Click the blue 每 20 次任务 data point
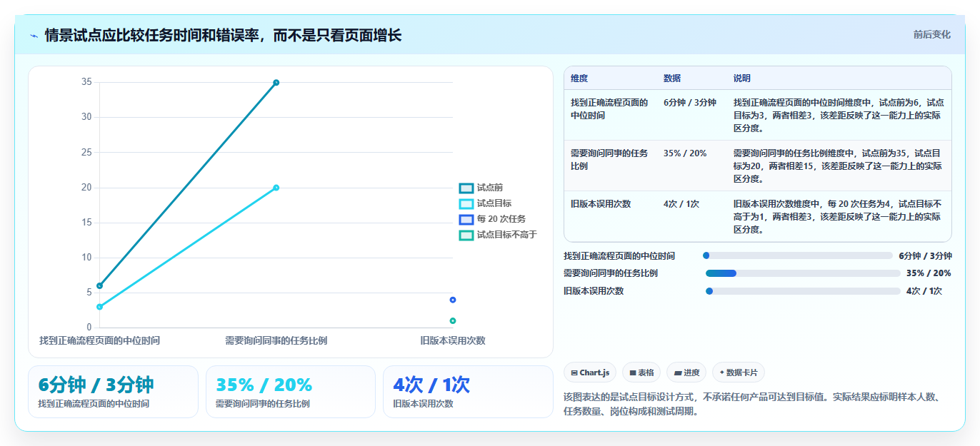The width and height of the screenshot is (980, 446). (x=453, y=300)
